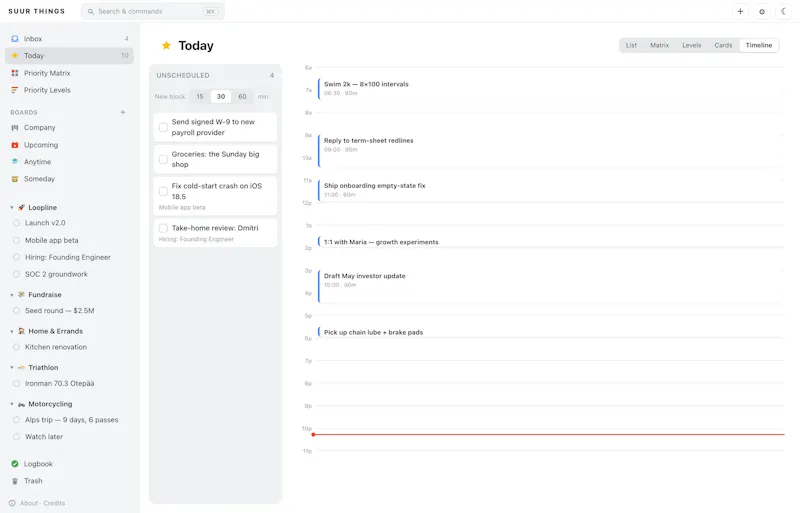Viewport: 800px width, 513px height.
Task: Click the Inbox icon in sidebar
Action: coord(15,39)
